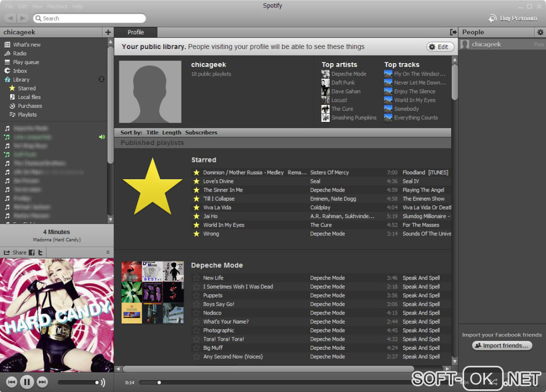Click the share arrow icon
Image resolution: width=546 pixels, height=392 pixels.
[6, 252]
